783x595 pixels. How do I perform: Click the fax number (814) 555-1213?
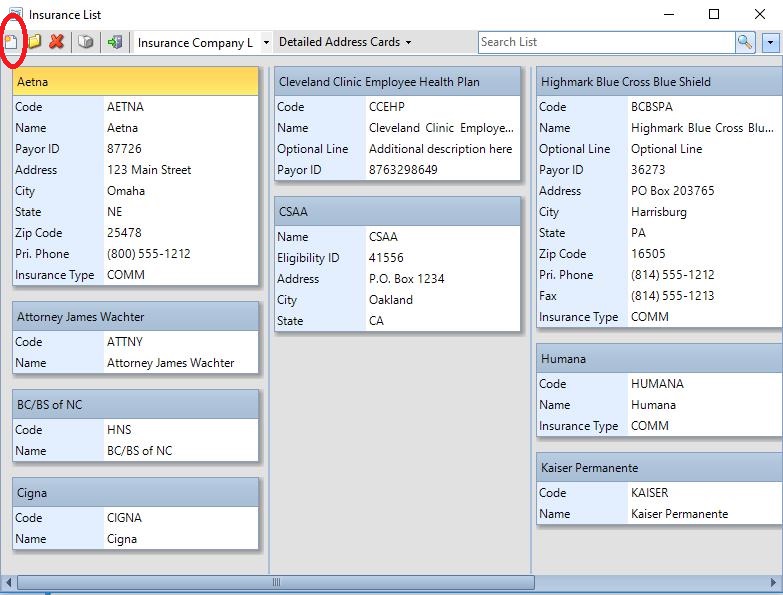point(673,296)
